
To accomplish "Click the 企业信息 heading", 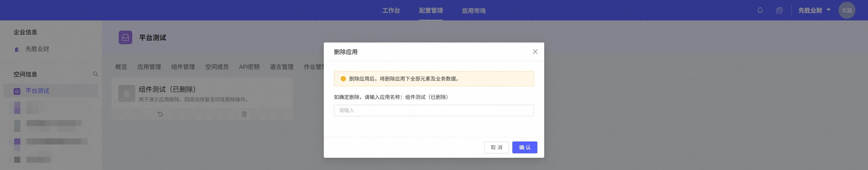I will [25, 32].
